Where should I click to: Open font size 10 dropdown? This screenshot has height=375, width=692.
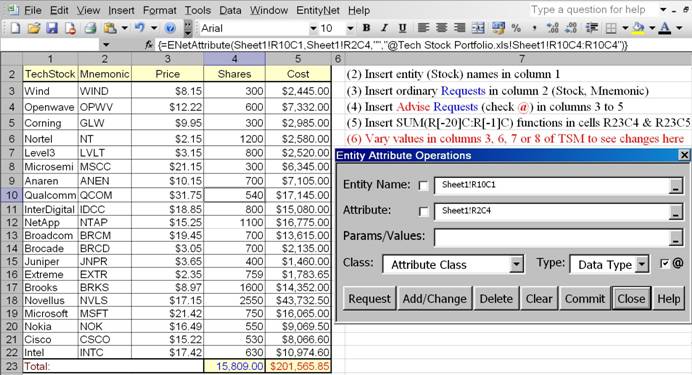[350, 28]
